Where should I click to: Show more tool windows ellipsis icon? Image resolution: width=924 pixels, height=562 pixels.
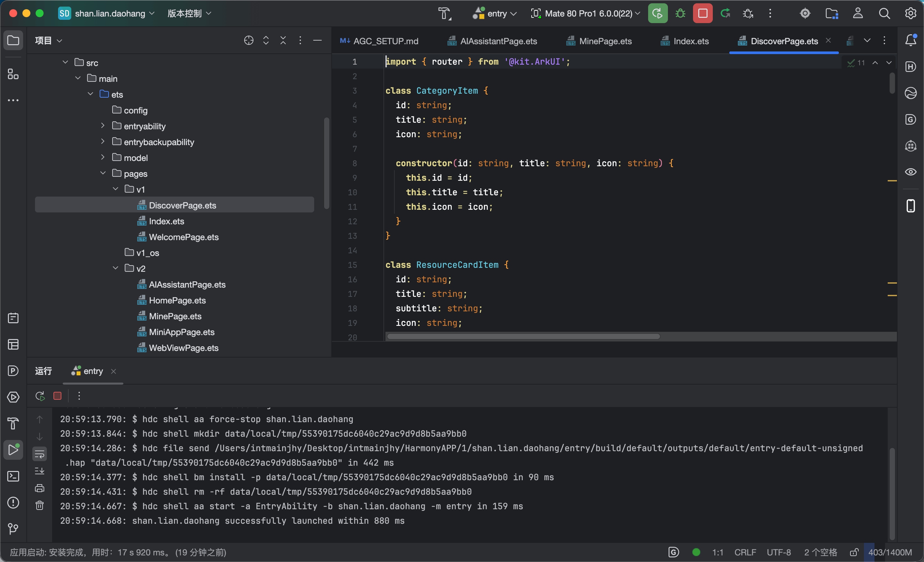(13, 100)
